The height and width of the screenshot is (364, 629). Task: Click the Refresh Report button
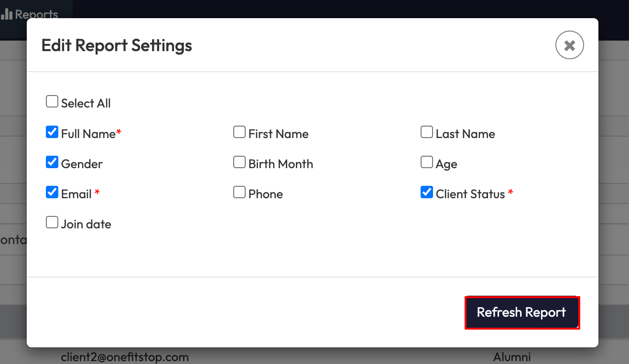522,312
